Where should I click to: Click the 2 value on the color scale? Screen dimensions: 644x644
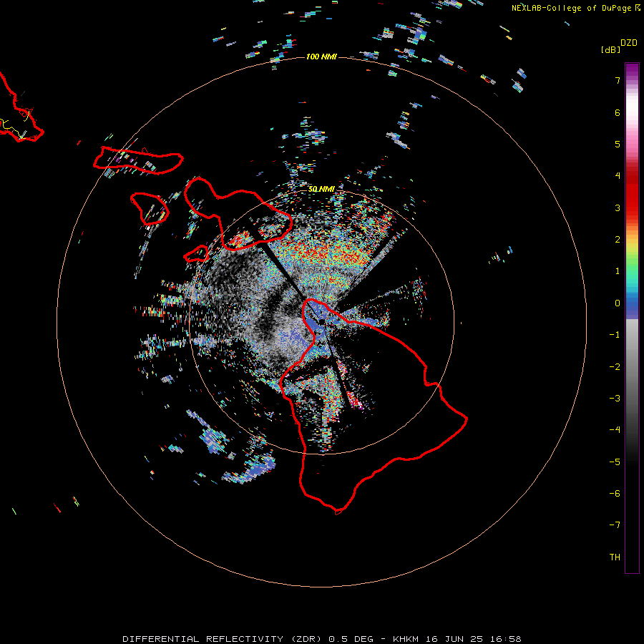click(618, 240)
